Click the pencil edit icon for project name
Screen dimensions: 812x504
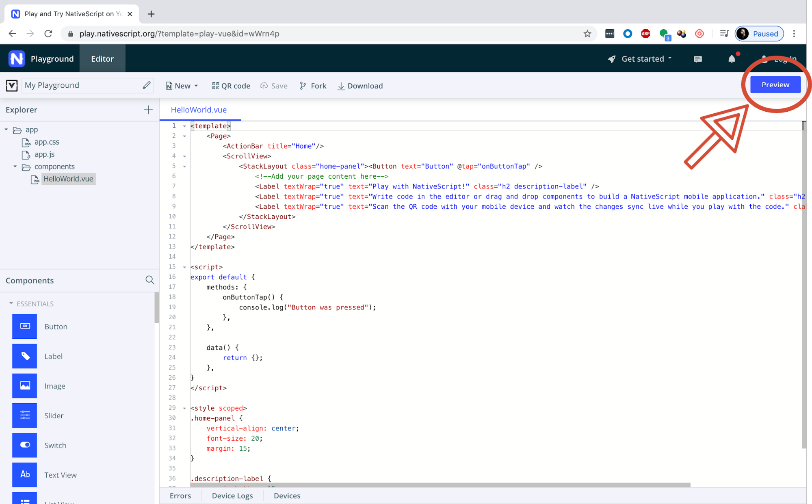click(147, 85)
